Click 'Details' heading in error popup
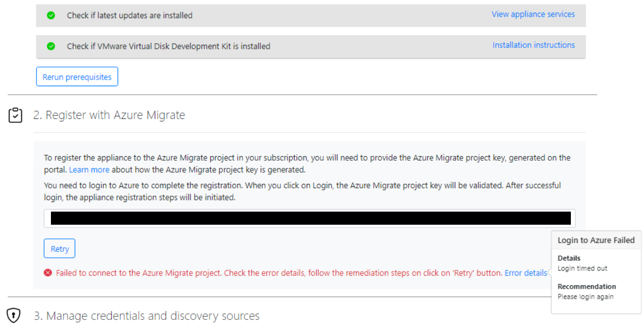The image size is (644, 329). click(x=569, y=258)
